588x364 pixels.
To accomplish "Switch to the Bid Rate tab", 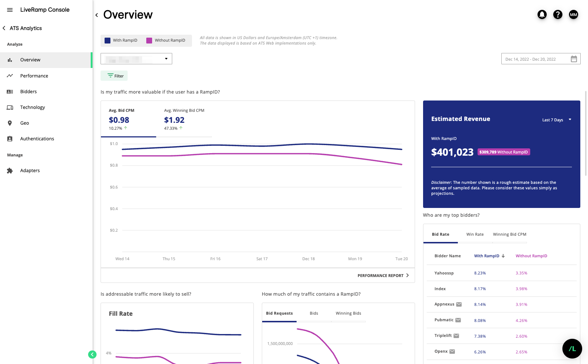I will pyautogui.click(x=440, y=235).
